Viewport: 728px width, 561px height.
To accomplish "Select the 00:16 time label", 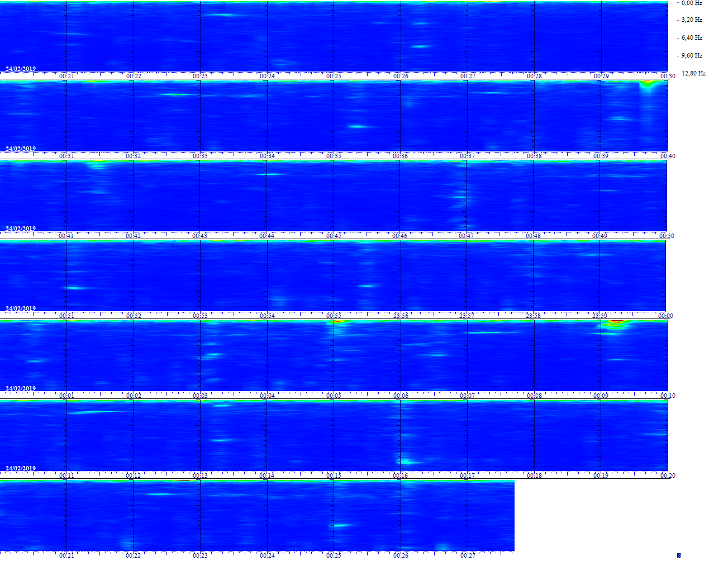I will (x=400, y=476).
